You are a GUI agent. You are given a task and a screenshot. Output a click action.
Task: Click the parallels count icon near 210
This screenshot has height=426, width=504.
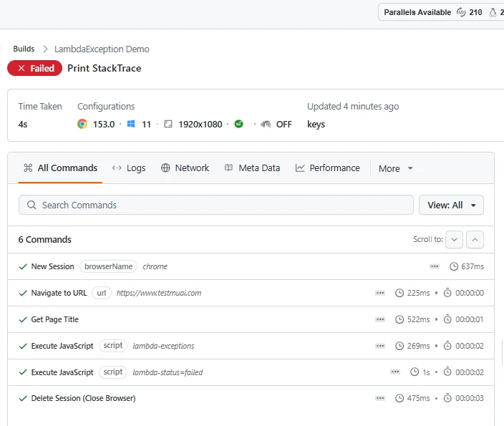(x=461, y=12)
